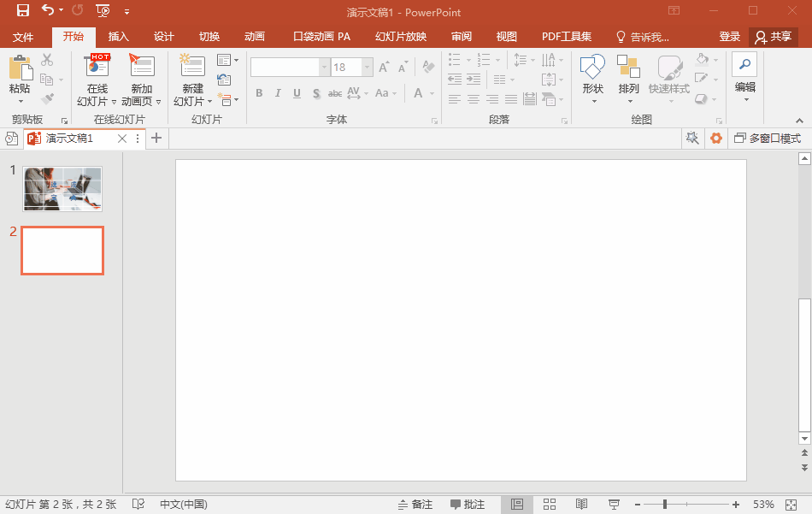Expand the Editing (编辑) dropdown
This screenshot has width=812, height=514.
pyautogui.click(x=744, y=87)
